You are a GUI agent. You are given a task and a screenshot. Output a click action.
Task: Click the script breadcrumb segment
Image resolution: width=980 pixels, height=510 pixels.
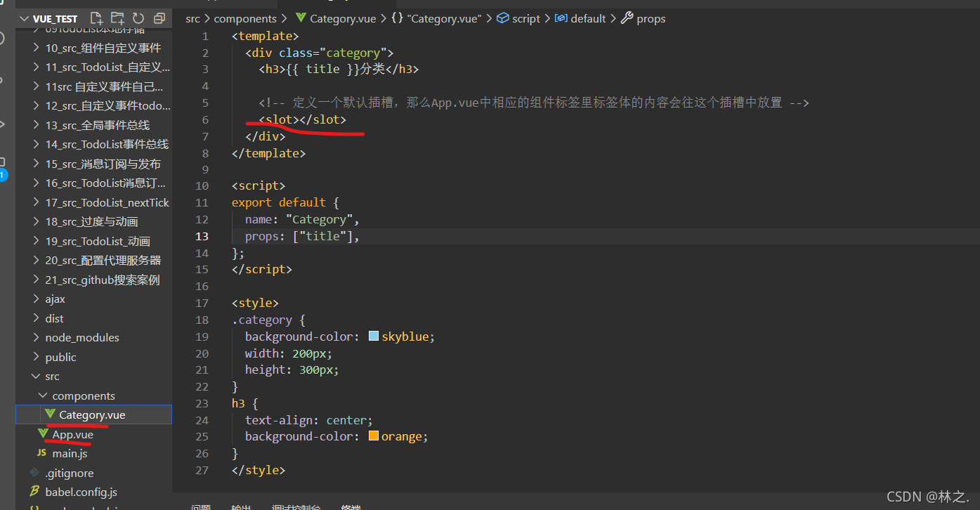pyautogui.click(x=518, y=19)
